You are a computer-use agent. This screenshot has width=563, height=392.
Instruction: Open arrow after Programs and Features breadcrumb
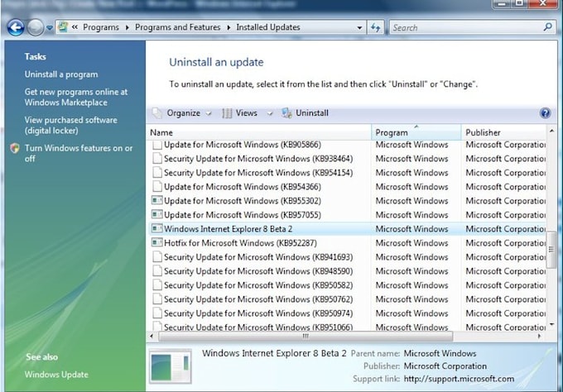pyautogui.click(x=229, y=27)
